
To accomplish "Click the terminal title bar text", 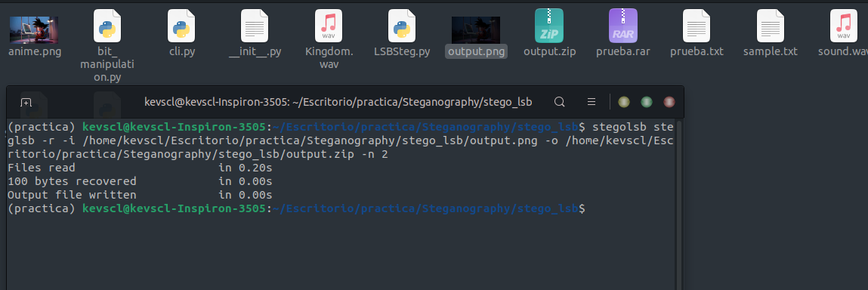I will 338,102.
